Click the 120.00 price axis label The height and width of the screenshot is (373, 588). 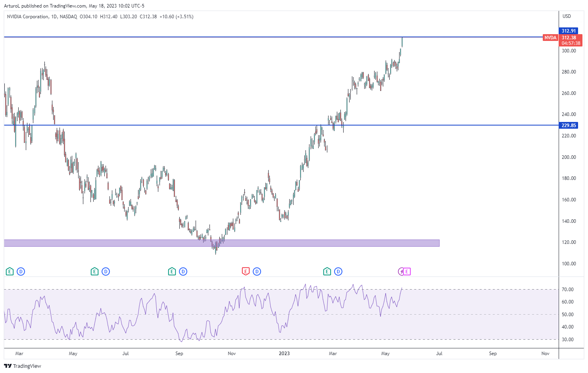point(569,242)
